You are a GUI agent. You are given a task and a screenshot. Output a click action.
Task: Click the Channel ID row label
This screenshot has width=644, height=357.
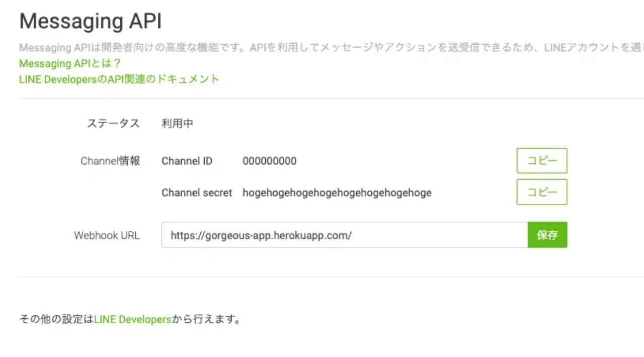pos(187,161)
